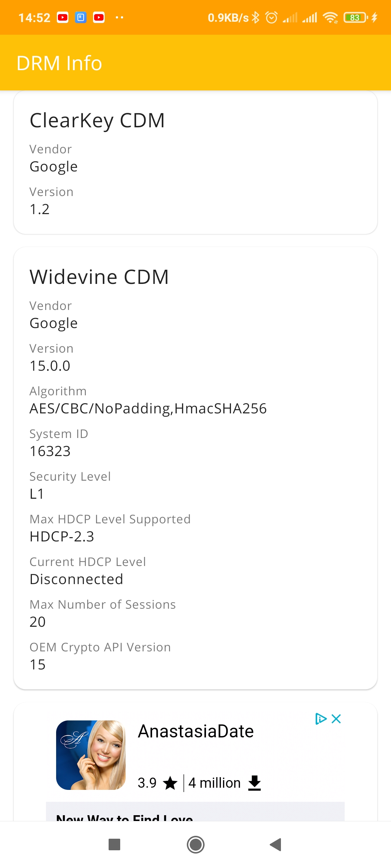Tap the Algorithm AES/CBC/NoPadding value
This screenshot has width=391, height=868.
148,408
